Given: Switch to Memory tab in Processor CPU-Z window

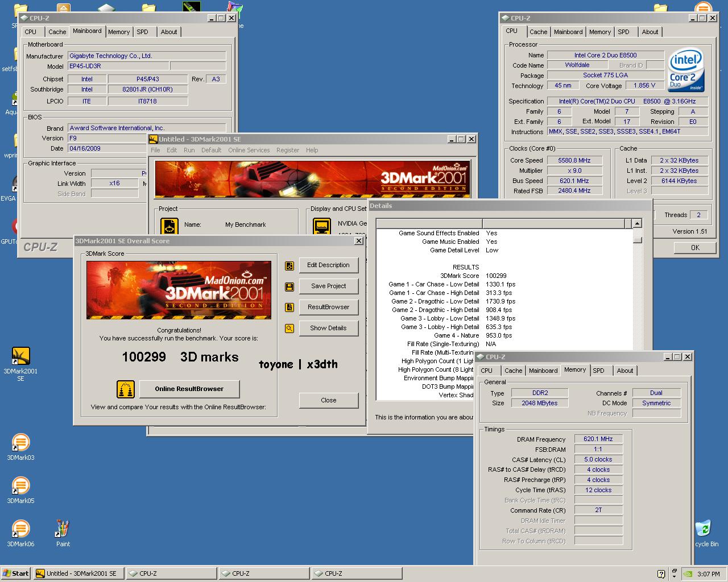Looking at the screenshot, I should [x=599, y=32].
